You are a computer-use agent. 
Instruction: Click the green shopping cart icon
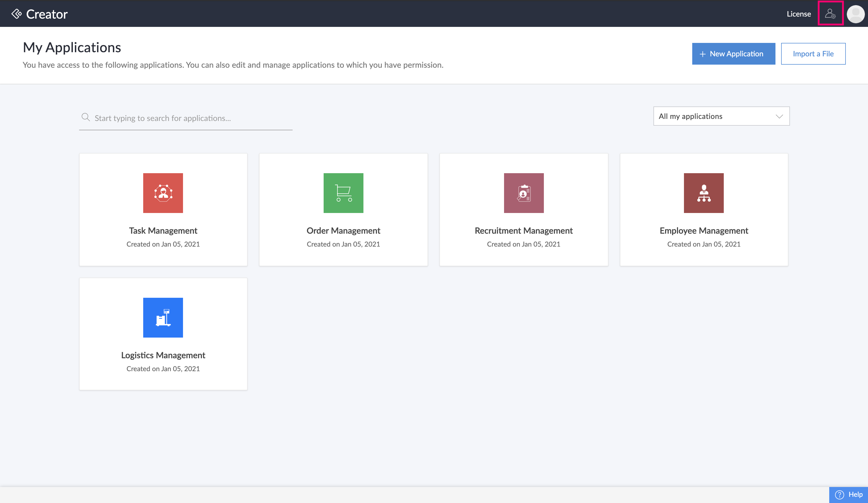coord(343,193)
